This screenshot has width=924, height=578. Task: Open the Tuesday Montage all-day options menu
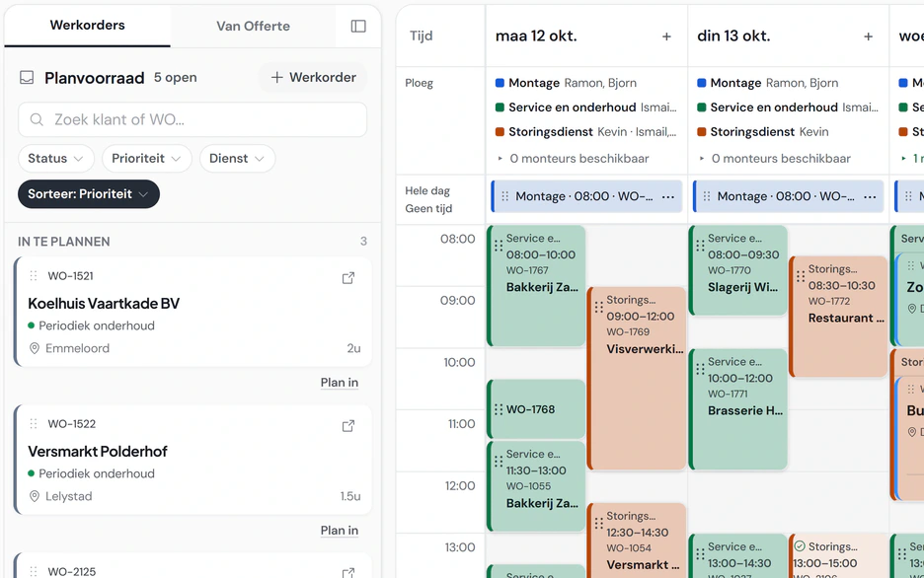pyautogui.click(x=870, y=196)
